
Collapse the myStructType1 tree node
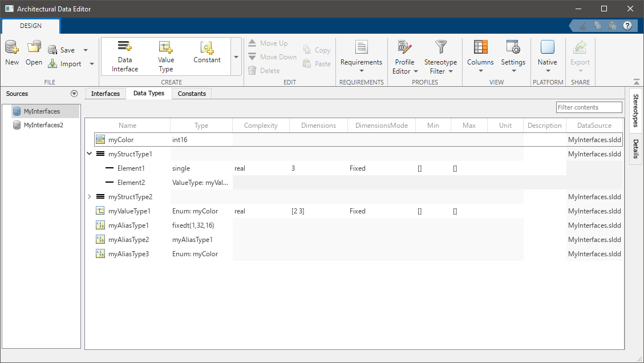tap(90, 154)
